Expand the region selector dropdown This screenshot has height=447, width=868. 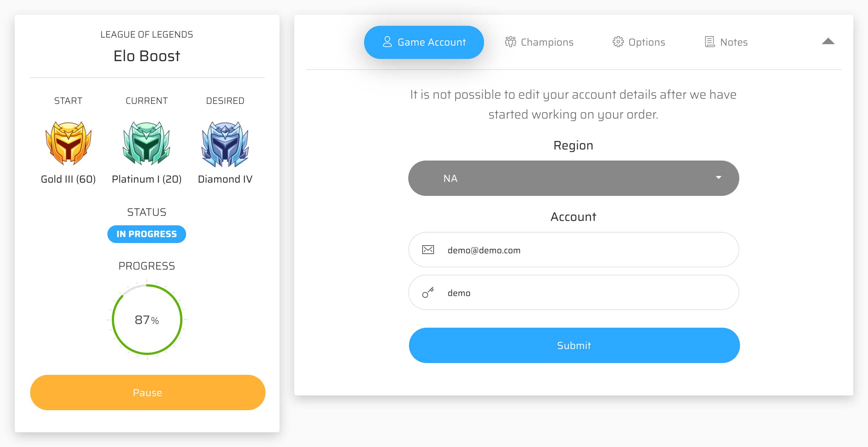[x=573, y=178]
